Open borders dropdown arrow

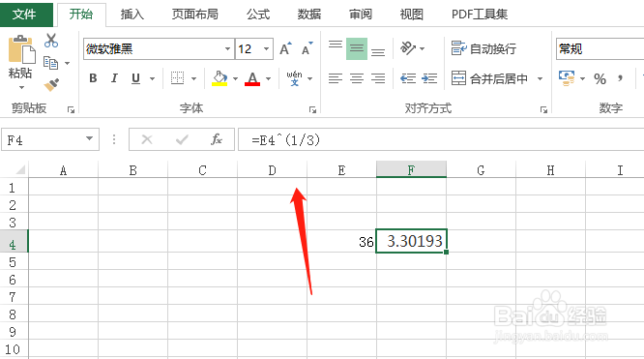click(193, 78)
